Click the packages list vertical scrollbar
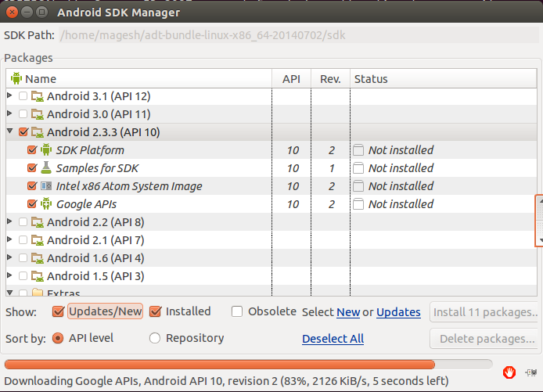Viewport: 543px width, 392px height. tap(539, 221)
